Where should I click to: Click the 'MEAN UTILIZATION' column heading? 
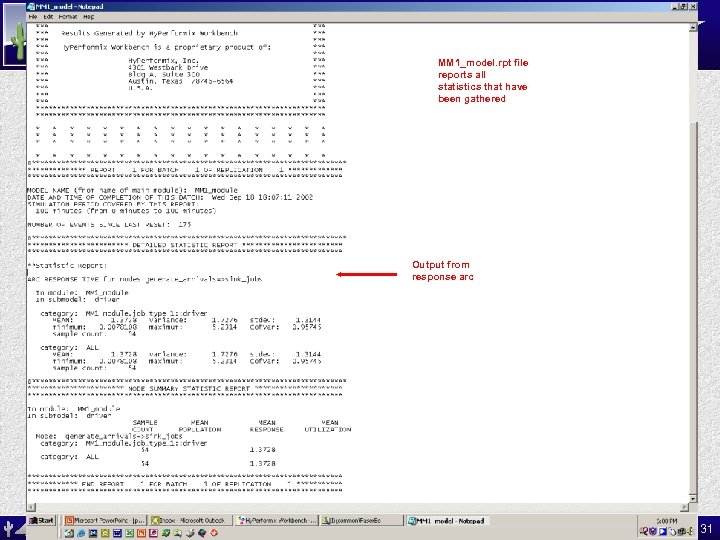[x=328, y=426]
